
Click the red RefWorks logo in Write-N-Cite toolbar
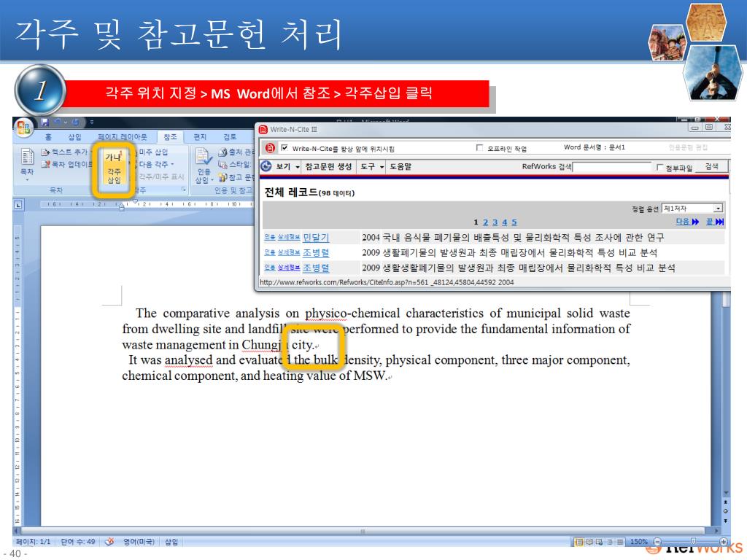pos(270,148)
